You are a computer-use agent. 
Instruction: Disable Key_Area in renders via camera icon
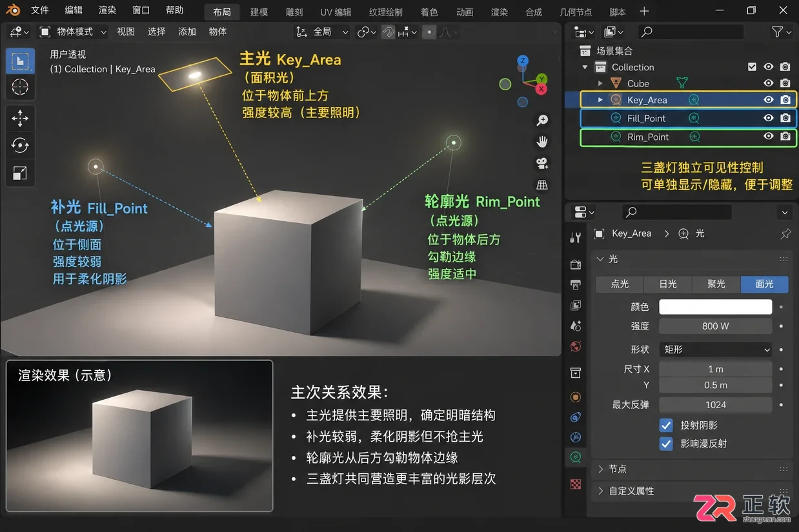pyautogui.click(x=785, y=100)
